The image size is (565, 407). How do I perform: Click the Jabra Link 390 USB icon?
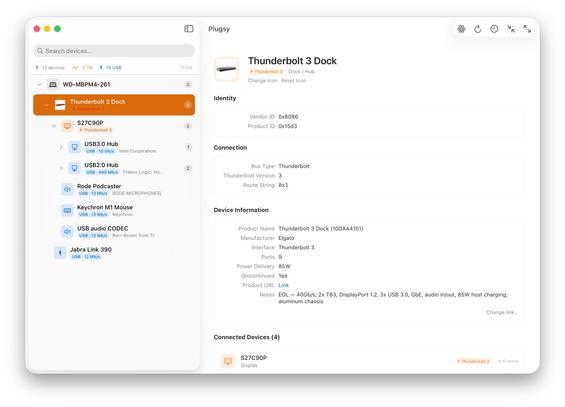click(60, 252)
